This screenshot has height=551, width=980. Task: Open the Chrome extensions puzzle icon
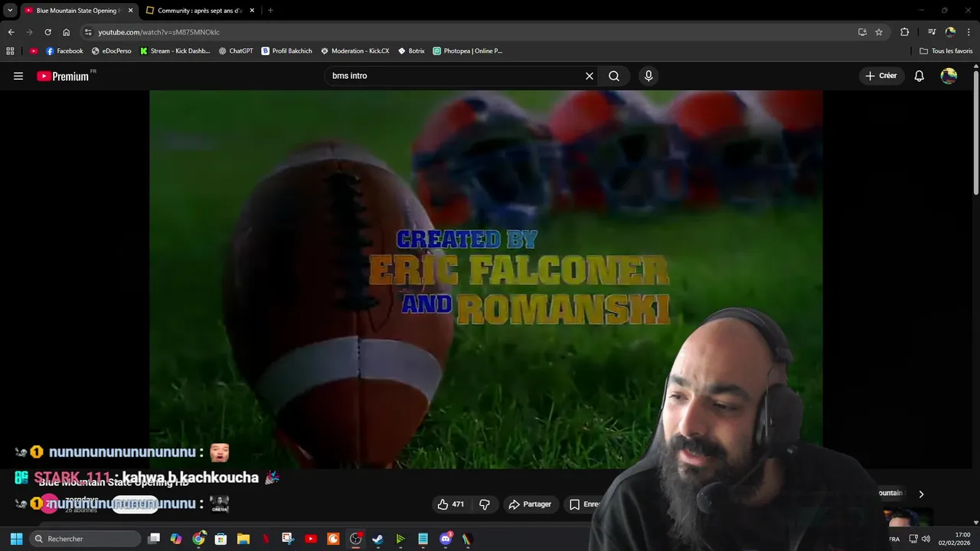904,32
